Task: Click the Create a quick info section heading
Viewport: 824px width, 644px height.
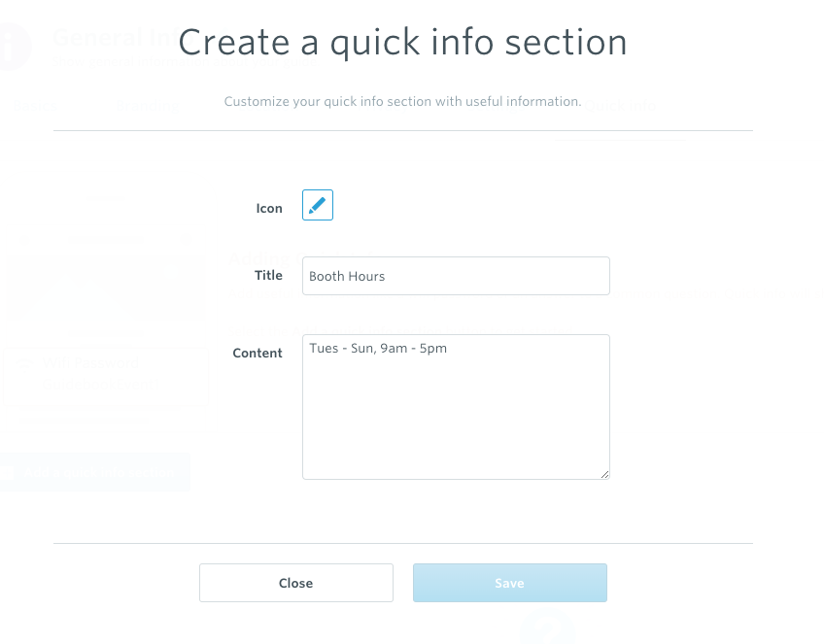Action: tap(402, 42)
